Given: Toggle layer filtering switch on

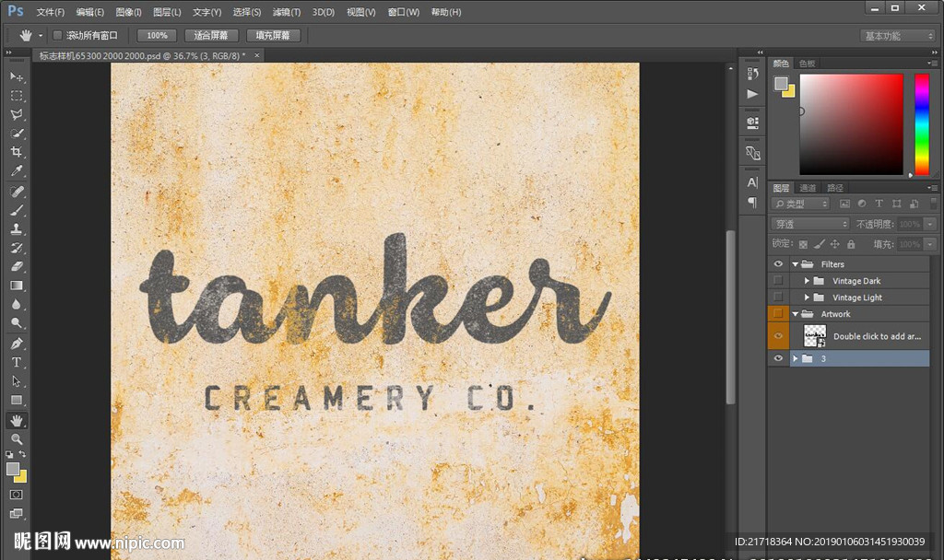Looking at the screenshot, I should click(933, 204).
